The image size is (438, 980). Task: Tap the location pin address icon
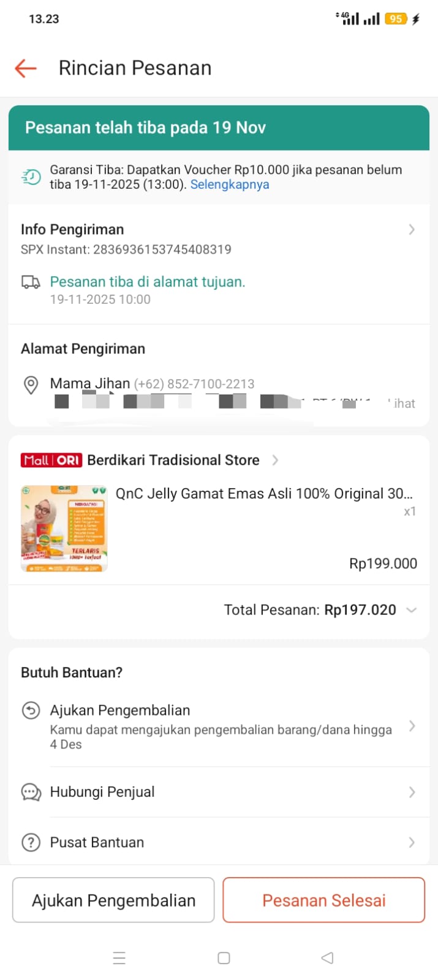click(x=31, y=385)
